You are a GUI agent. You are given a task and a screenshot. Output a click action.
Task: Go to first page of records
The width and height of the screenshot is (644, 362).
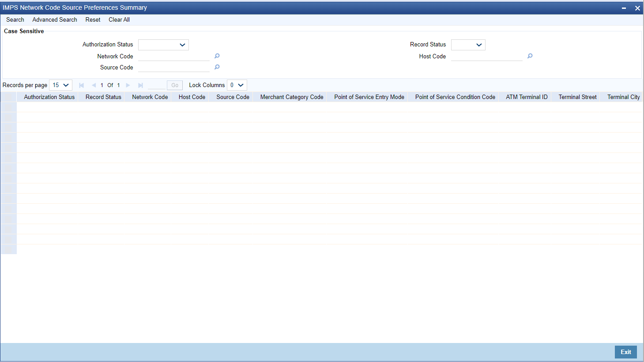coord(81,85)
